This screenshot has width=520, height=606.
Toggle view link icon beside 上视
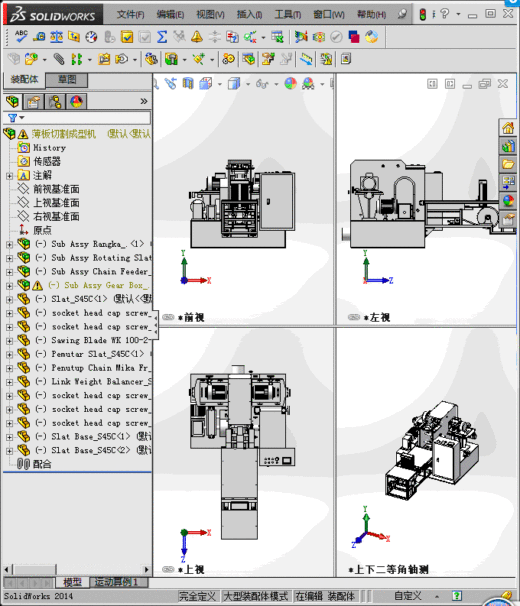pos(168,569)
